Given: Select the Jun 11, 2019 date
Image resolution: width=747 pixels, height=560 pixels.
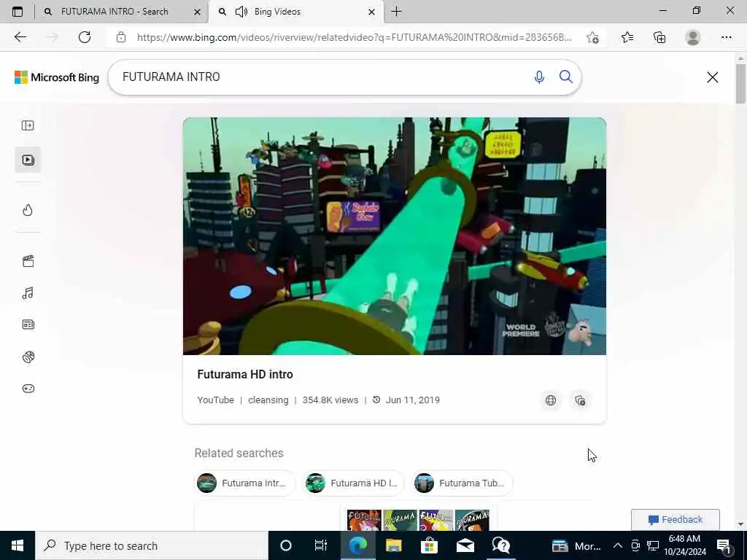Looking at the screenshot, I should (x=413, y=400).
